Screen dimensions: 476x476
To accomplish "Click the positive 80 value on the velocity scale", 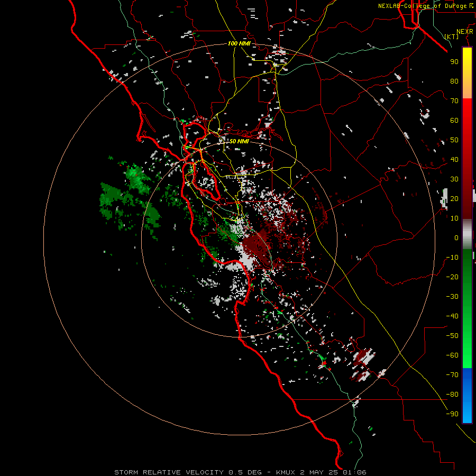I will 454,81.
